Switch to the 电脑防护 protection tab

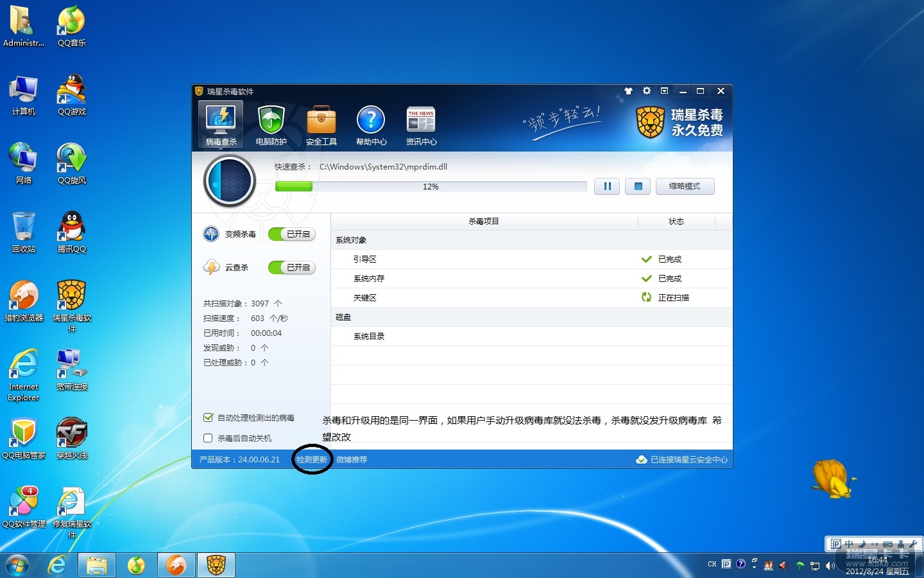coord(271,125)
